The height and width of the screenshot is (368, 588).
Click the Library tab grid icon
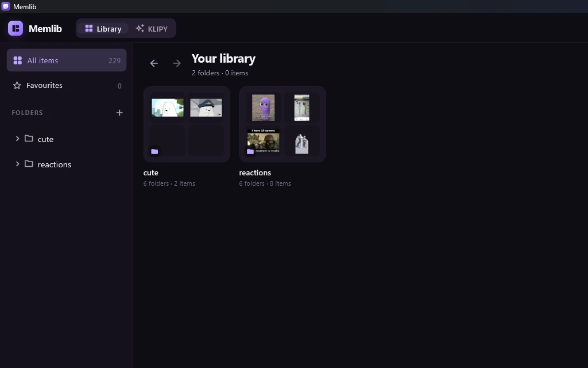pyautogui.click(x=89, y=28)
